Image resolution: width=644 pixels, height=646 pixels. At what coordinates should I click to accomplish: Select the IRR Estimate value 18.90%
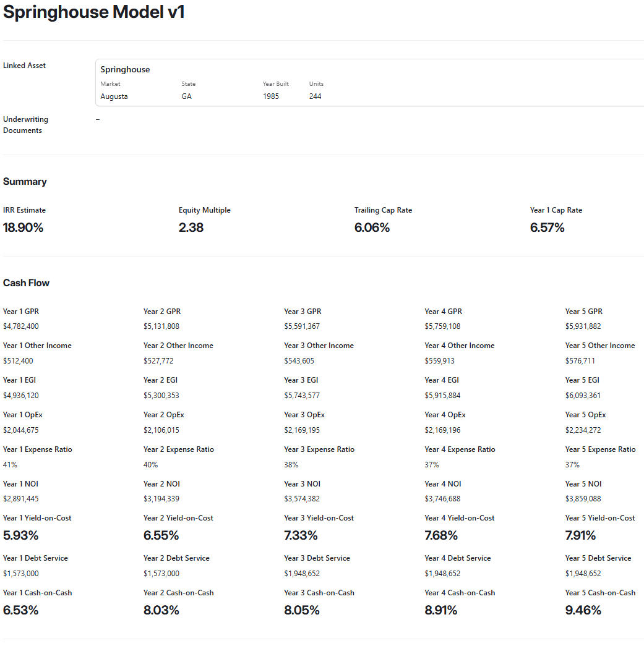pyautogui.click(x=23, y=227)
